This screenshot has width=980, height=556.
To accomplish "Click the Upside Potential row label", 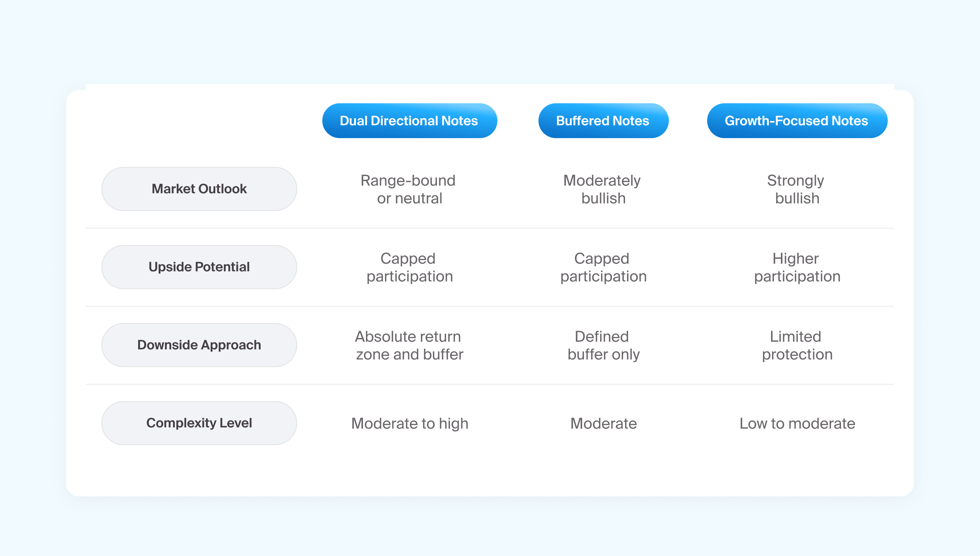I will (x=199, y=267).
